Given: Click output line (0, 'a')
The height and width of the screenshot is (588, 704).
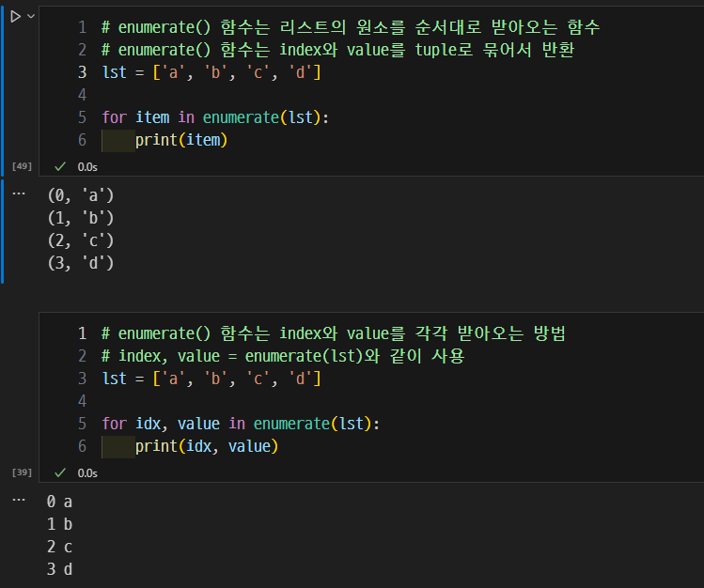Looking at the screenshot, I should [81, 195].
